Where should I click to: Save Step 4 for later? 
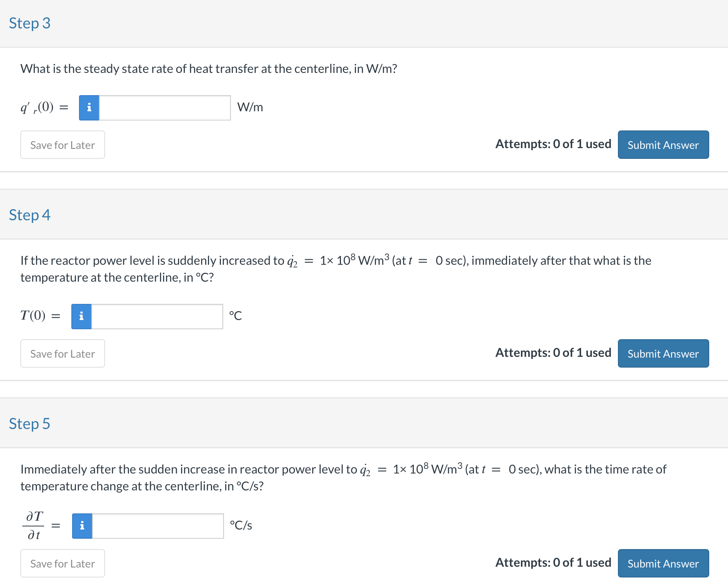63,353
